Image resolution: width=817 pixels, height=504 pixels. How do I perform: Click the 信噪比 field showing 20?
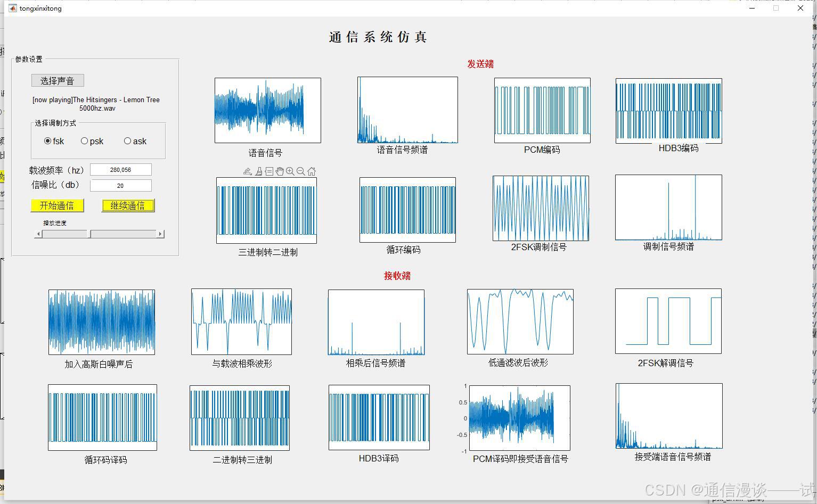click(x=121, y=185)
